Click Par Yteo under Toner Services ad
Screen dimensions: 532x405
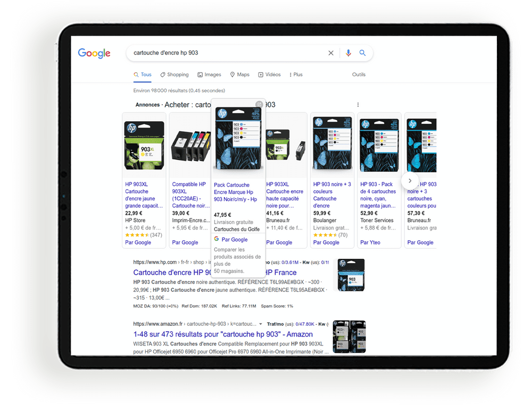[x=370, y=243]
